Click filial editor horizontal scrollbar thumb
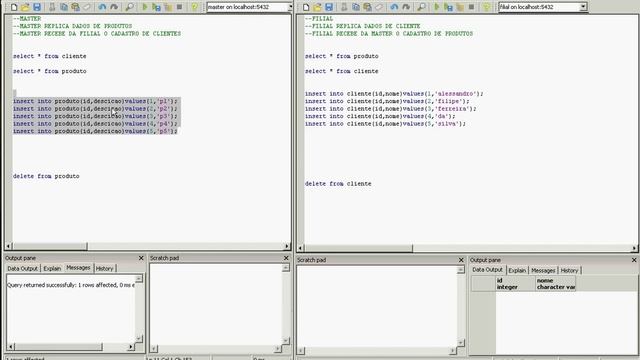The image size is (640, 360). coord(358,248)
